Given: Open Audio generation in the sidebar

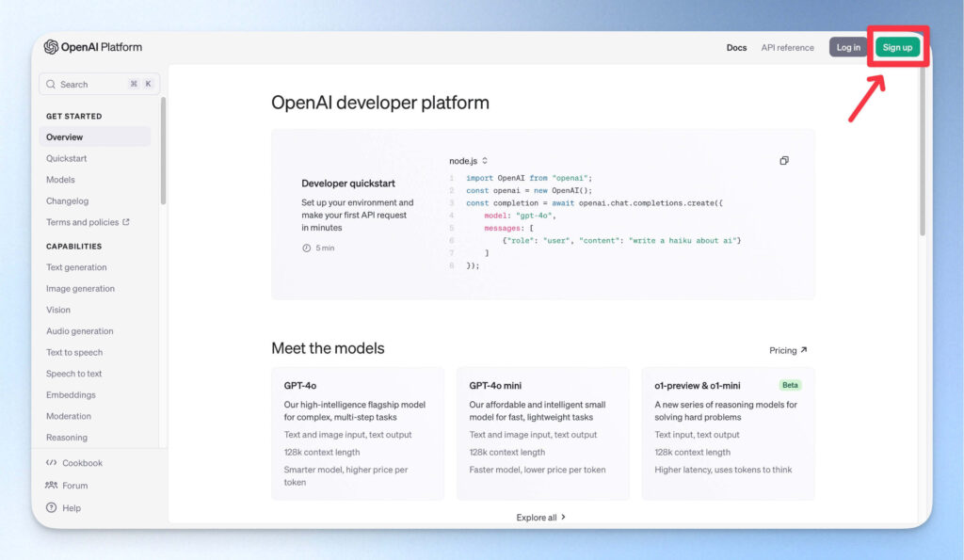Looking at the screenshot, I should click(x=79, y=330).
